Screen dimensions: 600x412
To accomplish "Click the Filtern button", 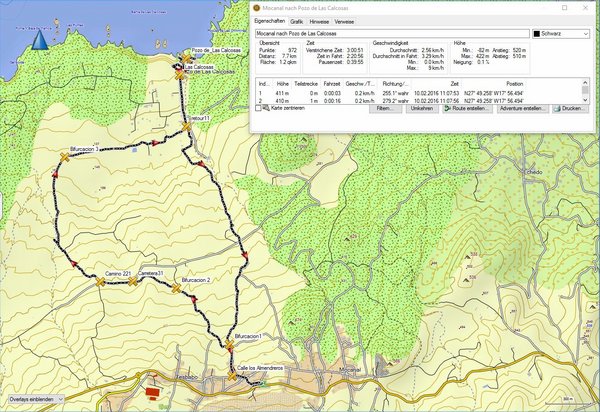I will (385, 107).
